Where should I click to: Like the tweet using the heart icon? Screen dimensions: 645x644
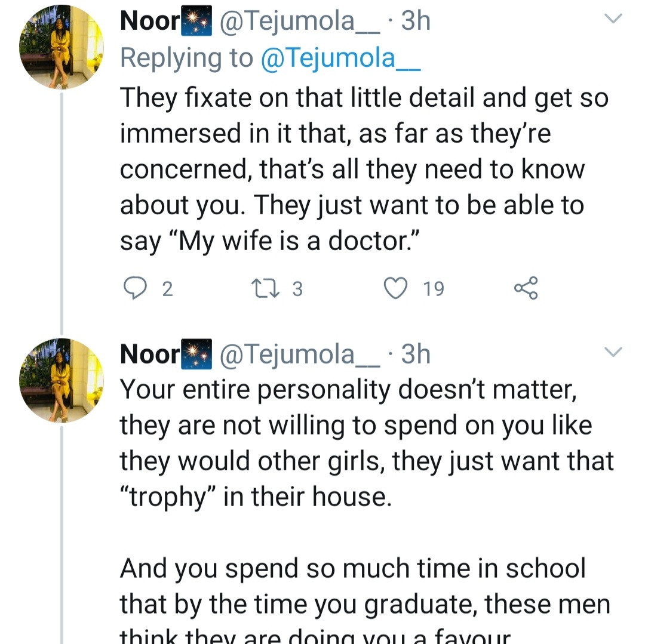coord(395,289)
